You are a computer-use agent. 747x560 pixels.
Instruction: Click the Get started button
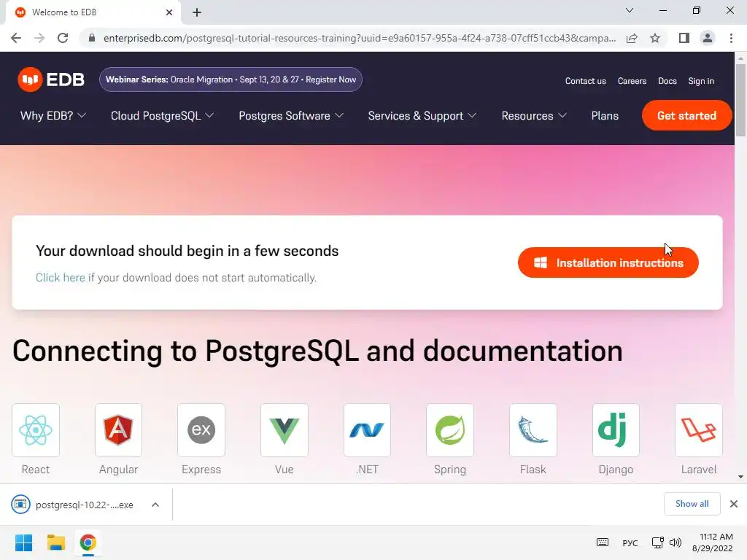686,115
